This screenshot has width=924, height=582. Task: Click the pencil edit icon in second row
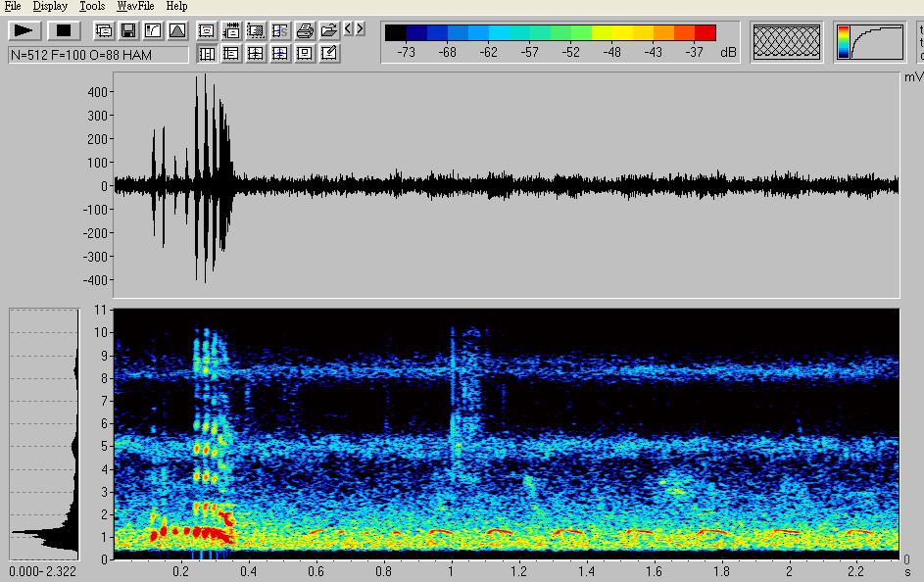coord(329,53)
